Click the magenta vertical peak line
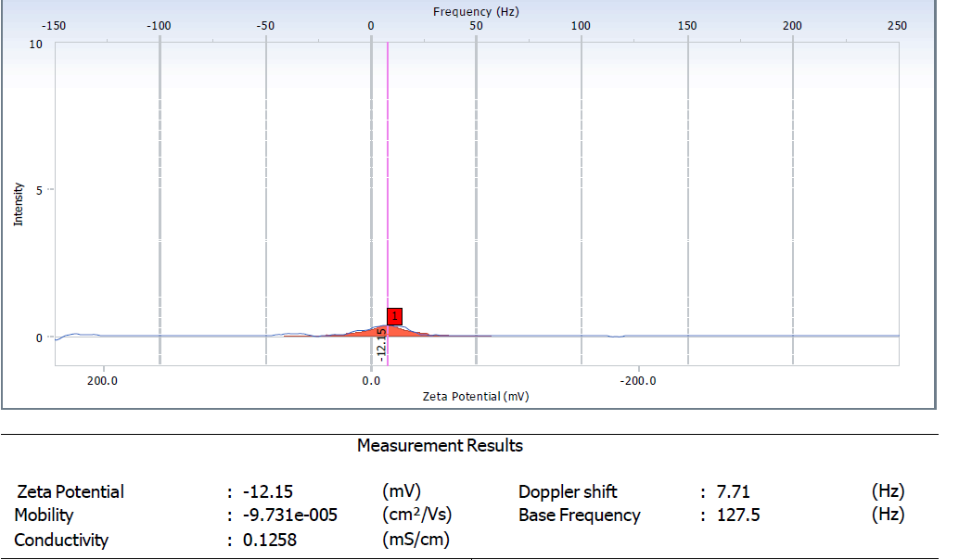959x560 pixels. (388, 185)
